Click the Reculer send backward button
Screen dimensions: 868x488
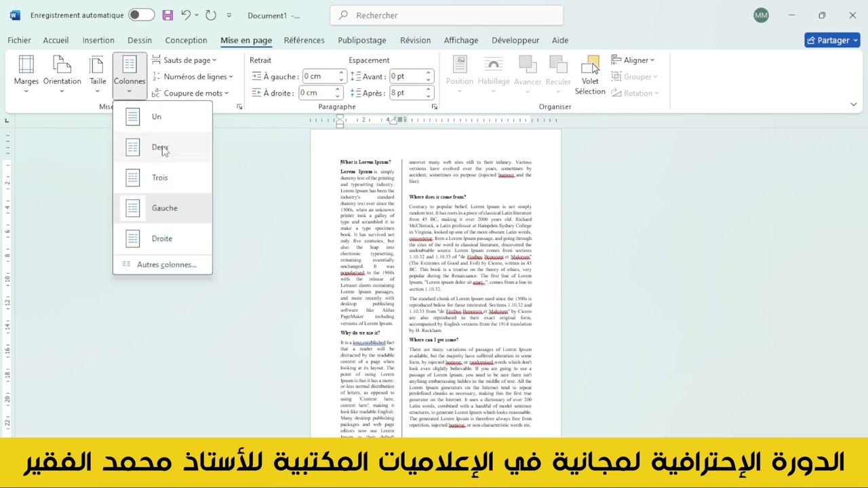click(558, 75)
